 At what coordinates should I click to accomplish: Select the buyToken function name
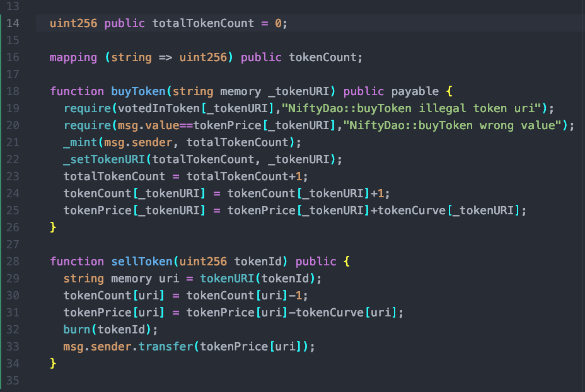pyautogui.click(x=138, y=91)
